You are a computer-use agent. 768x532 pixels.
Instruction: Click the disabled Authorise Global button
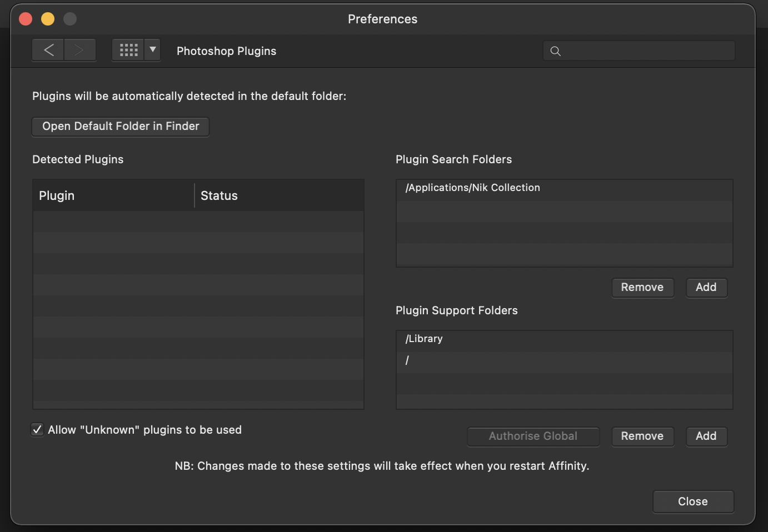(533, 436)
